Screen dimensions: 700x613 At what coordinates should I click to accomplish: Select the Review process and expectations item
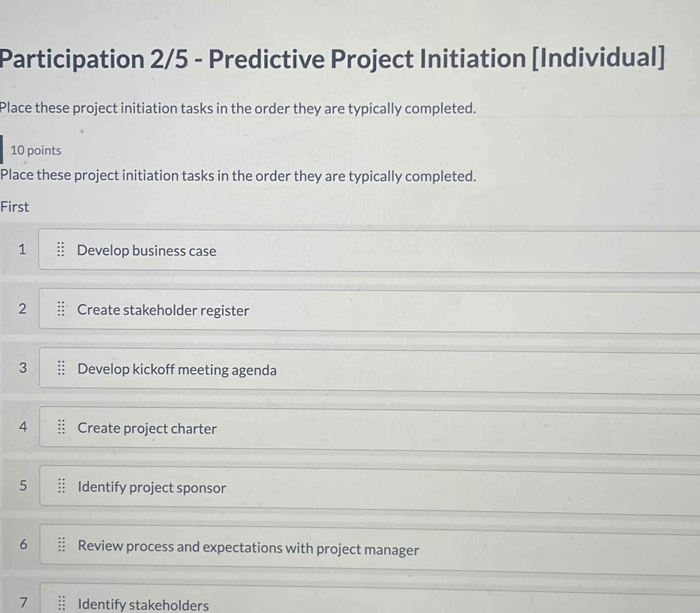click(248, 548)
